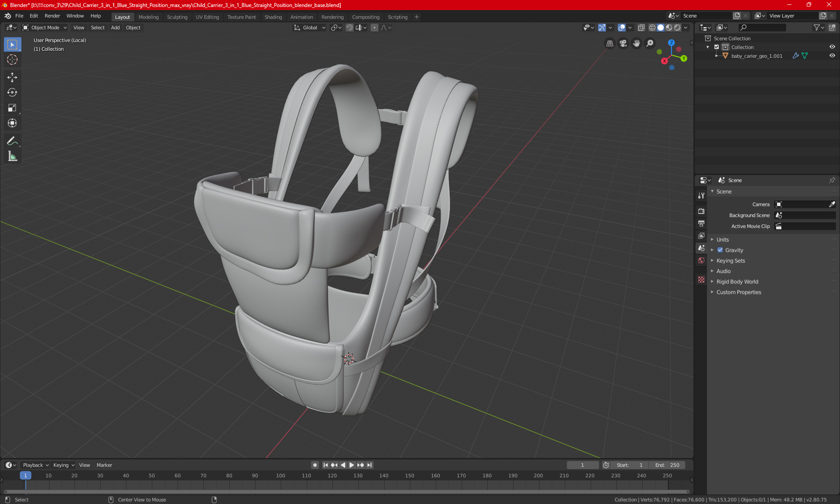840x504 pixels.
Task: Hide baby_carier_geo_1.001 with eye icon
Action: (832, 56)
